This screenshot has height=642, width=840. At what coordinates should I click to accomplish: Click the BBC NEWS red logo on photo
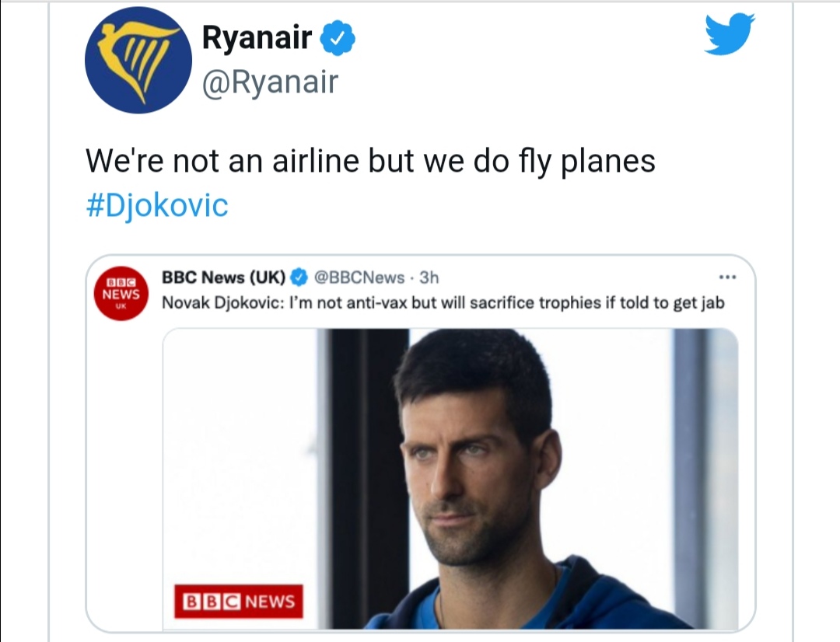(x=239, y=601)
